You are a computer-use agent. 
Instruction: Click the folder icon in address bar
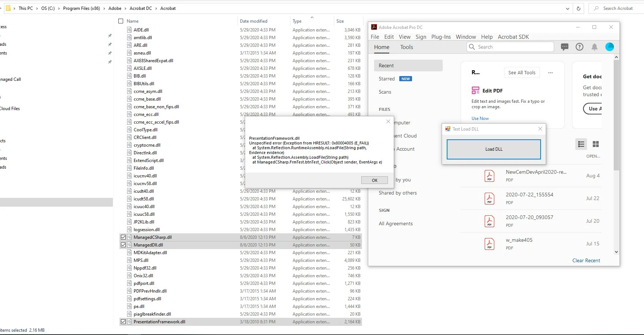coord(8,8)
